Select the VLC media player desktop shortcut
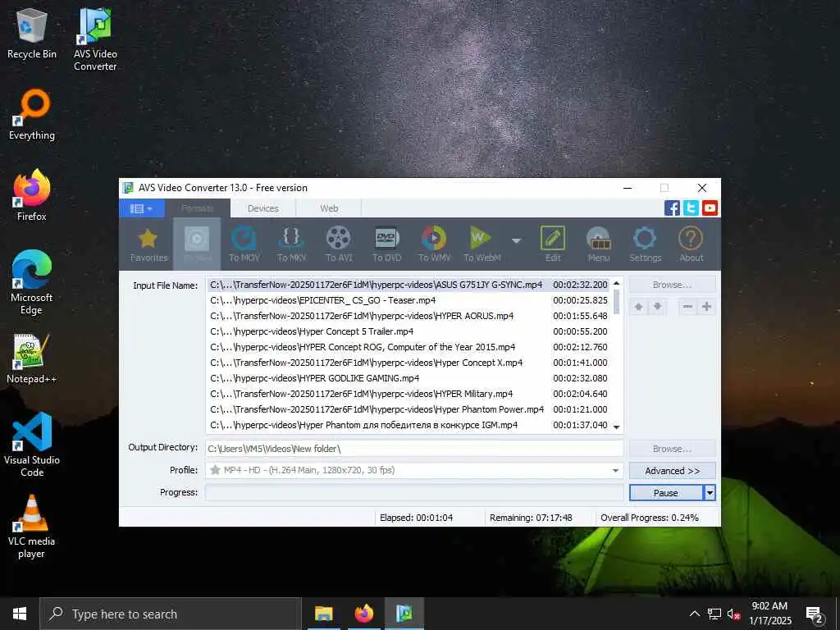This screenshot has width=840, height=630. tap(32, 527)
